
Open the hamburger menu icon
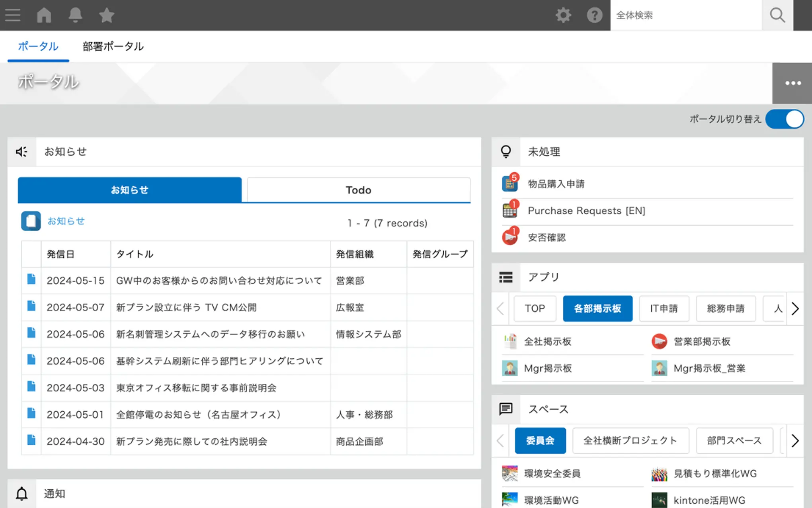point(13,15)
